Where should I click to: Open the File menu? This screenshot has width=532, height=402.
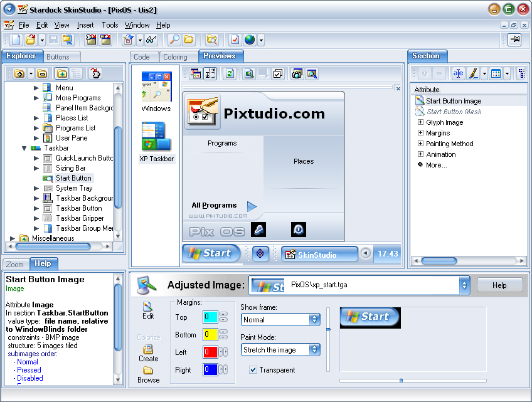[23, 25]
